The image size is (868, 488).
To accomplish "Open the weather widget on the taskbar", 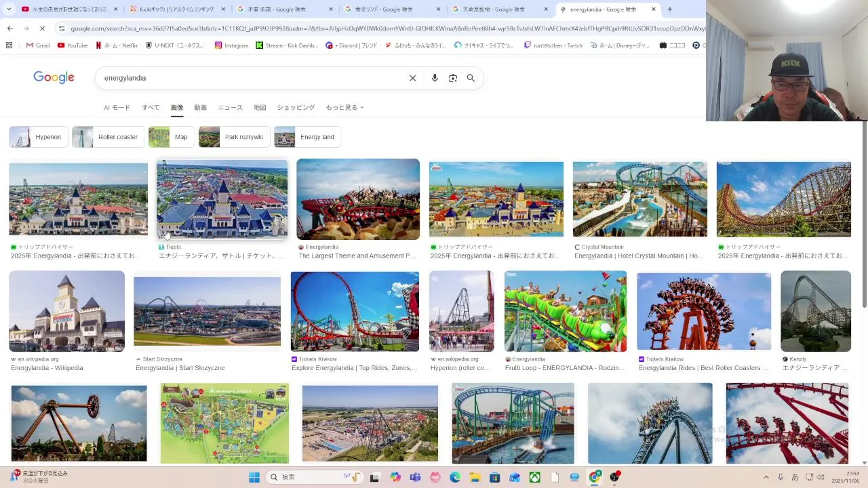I will coord(39,477).
